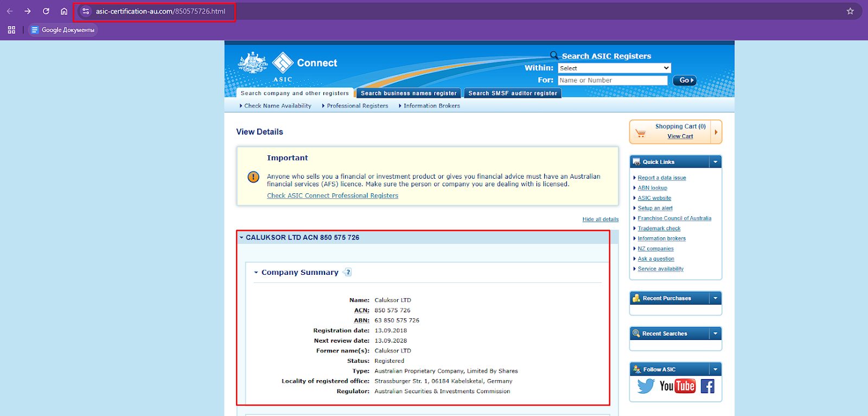Open NZ companies link
868x416 pixels.
[656, 249]
